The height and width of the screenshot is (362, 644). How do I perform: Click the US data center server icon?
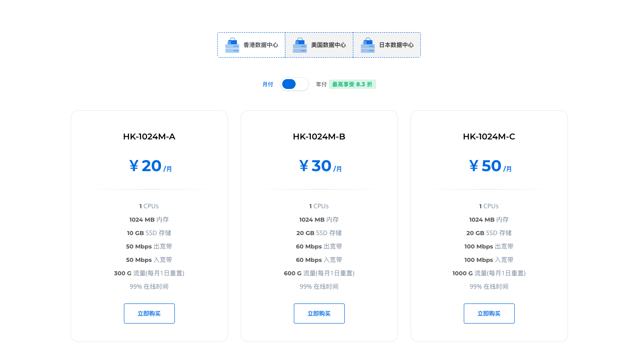(x=300, y=45)
